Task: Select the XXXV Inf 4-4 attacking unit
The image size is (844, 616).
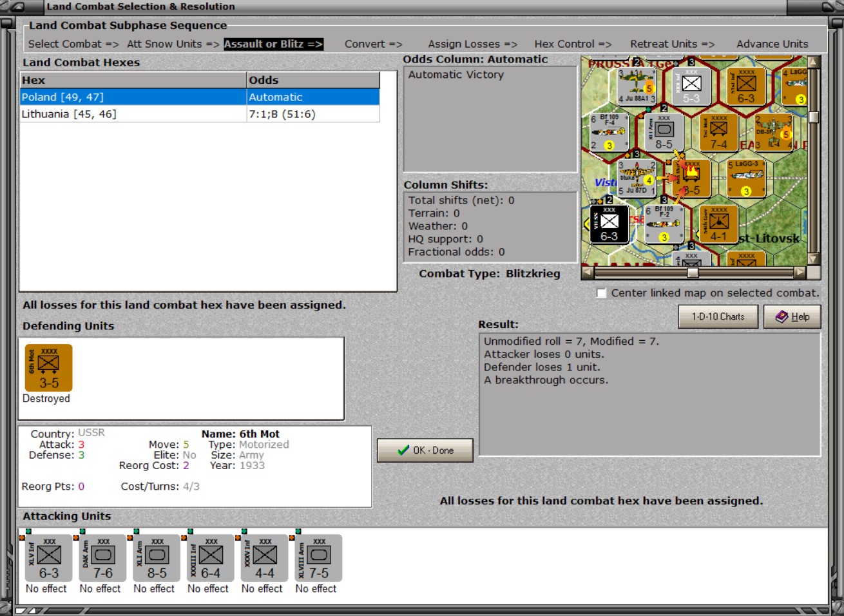Action: click(265, 559)
